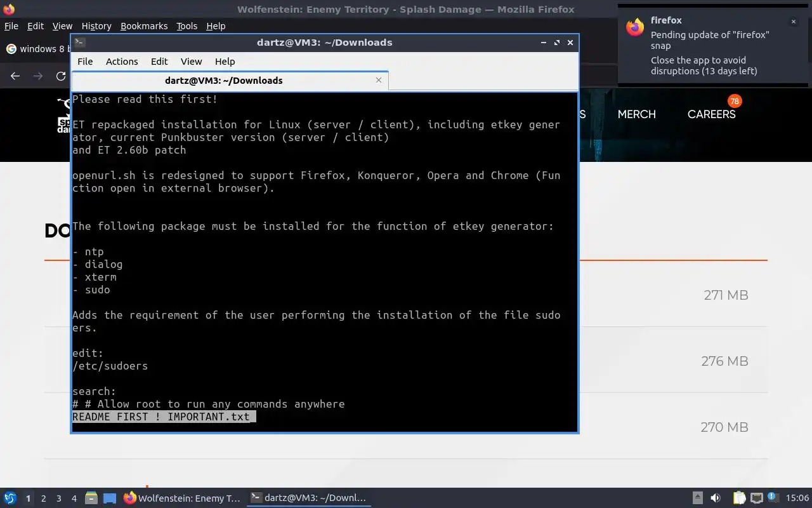Open Firefox's Tools menu
The height and width of the screenshot is (508, 812).
click(187, 26)
